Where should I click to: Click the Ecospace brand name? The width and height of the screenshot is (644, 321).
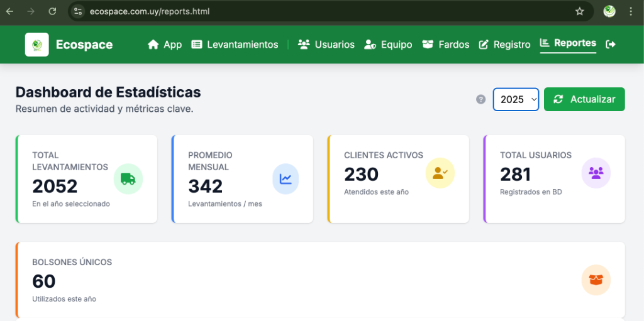[x=84, y=45]
